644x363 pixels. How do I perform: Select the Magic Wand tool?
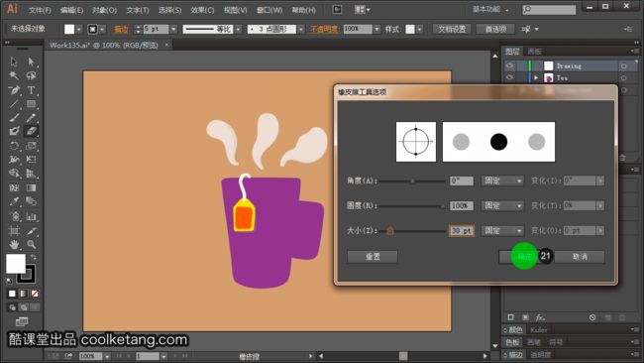(x=14, y=75)
